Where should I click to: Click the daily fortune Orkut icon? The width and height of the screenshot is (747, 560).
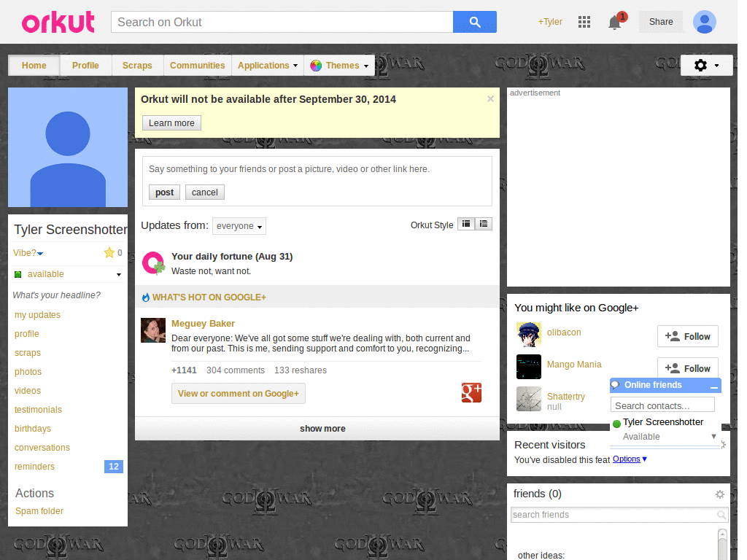pos(153,262)
